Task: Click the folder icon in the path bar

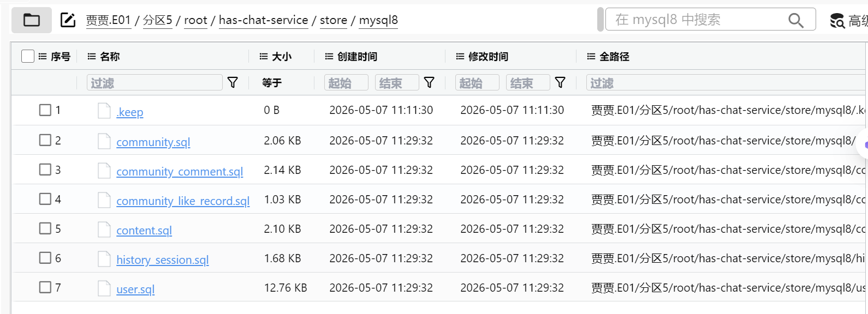Action: coord(32,20)
